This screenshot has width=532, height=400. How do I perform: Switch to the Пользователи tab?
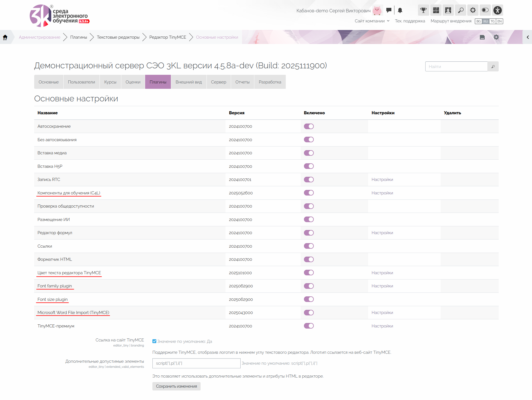coord(81,82)
